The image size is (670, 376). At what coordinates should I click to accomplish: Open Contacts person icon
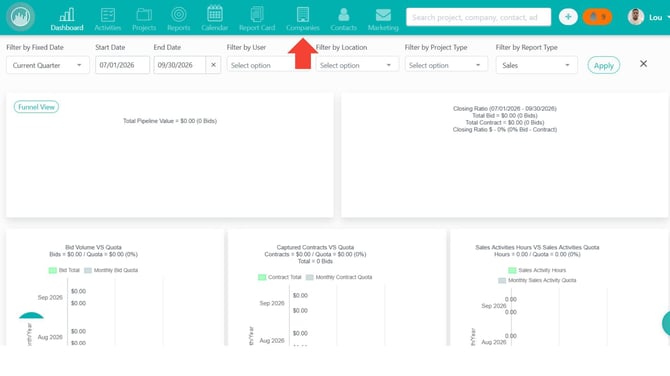[344, 15]
